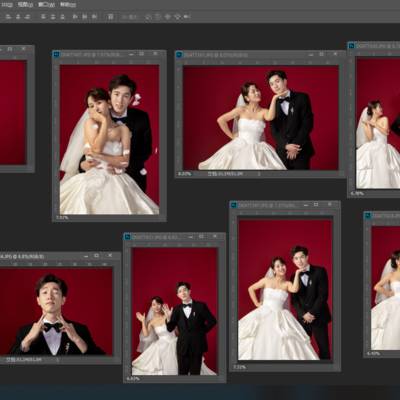Image resolution: width=400 pixels, height=400 pixels.
Task: Select the 3D pan mode icon
Action: click(168, 17)
